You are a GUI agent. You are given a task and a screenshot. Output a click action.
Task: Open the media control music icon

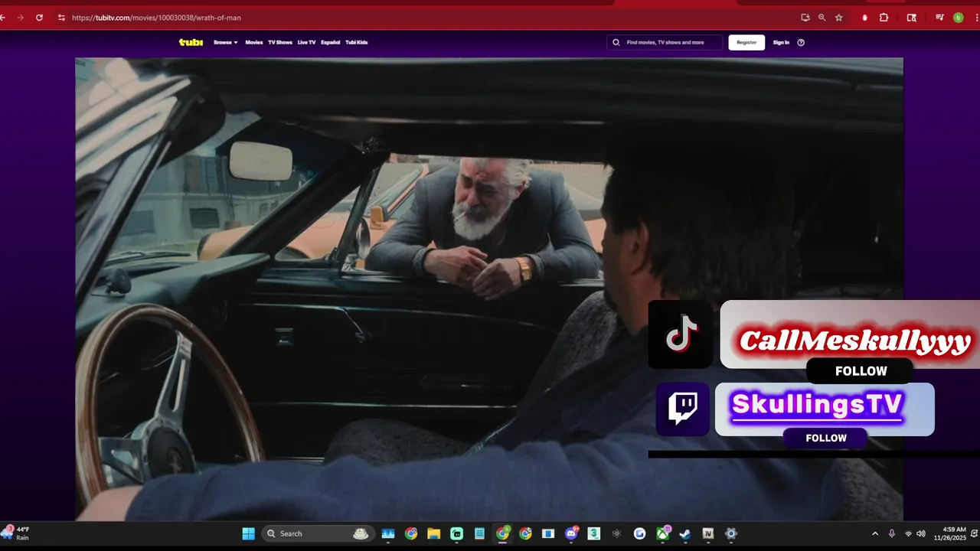coord(939,18)
